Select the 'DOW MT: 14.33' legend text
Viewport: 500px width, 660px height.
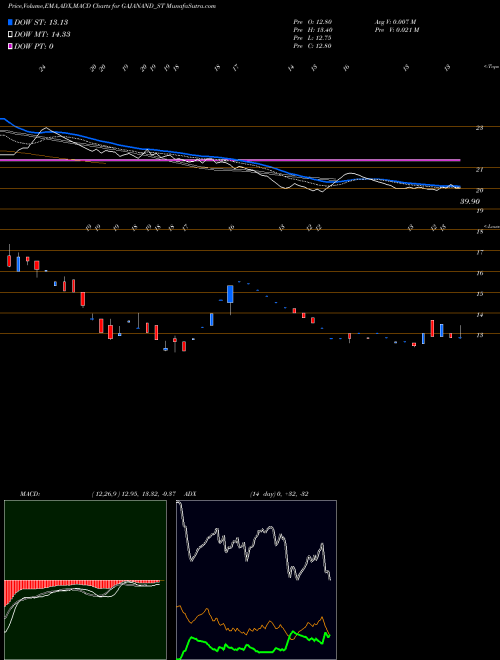pyautogui.click(x=42, y=35)
